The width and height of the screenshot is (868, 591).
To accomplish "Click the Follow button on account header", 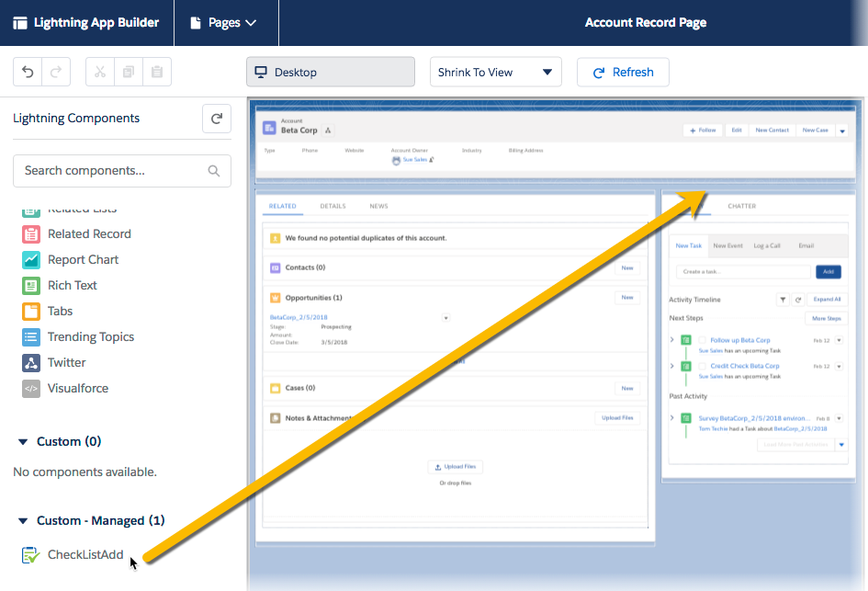I will pos(703,131).
